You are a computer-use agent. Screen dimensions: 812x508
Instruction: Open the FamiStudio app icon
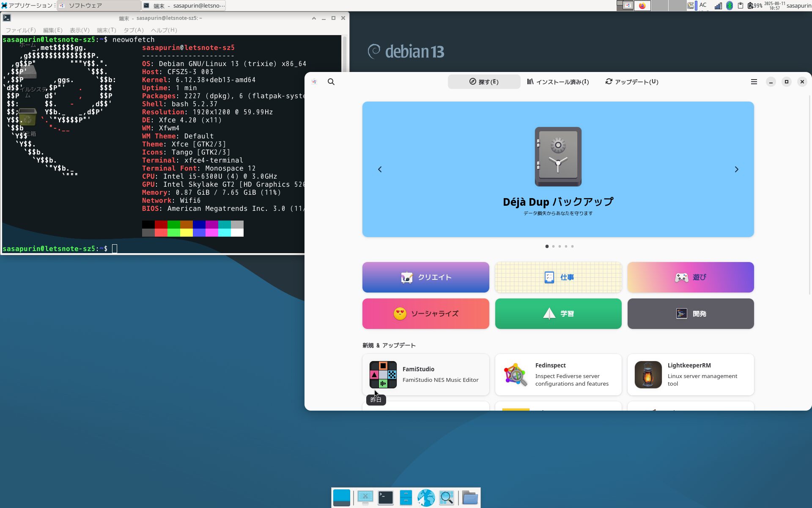383,375
